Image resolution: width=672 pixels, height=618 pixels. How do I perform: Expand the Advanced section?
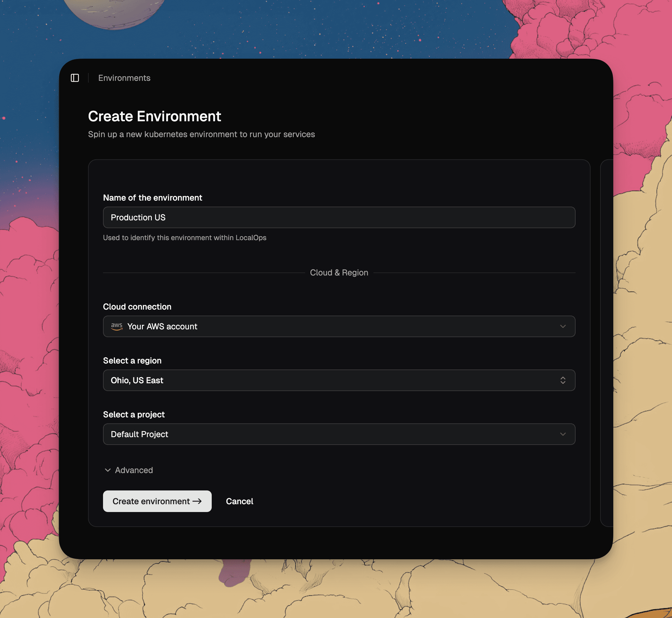click(x=134, y=470)
